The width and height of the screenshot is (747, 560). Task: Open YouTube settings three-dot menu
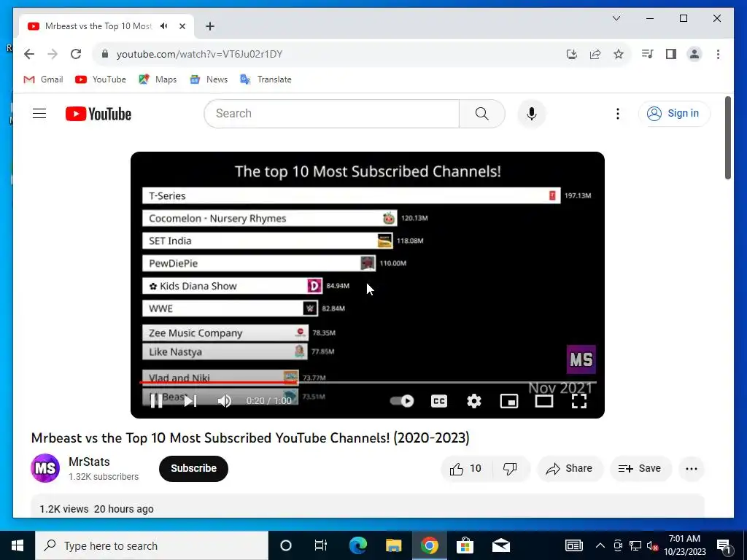point(618,113)
